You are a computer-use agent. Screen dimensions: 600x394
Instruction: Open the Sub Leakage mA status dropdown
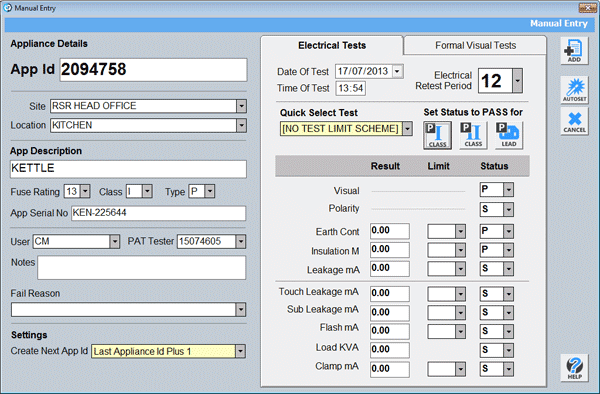click(x=509, y=313)
